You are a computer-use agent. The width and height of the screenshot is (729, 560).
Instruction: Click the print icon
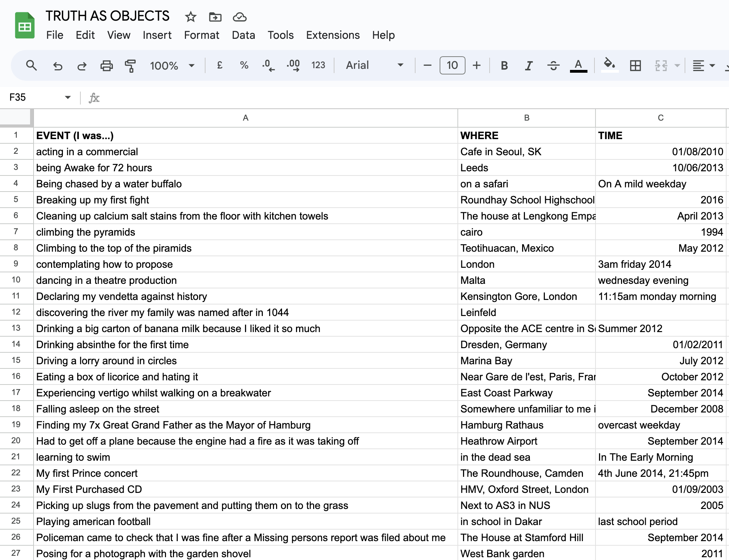click(x=106, y=65)
